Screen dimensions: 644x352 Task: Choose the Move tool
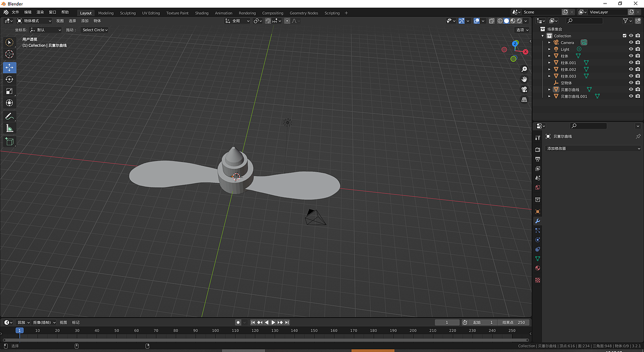[x=10, y=67]
